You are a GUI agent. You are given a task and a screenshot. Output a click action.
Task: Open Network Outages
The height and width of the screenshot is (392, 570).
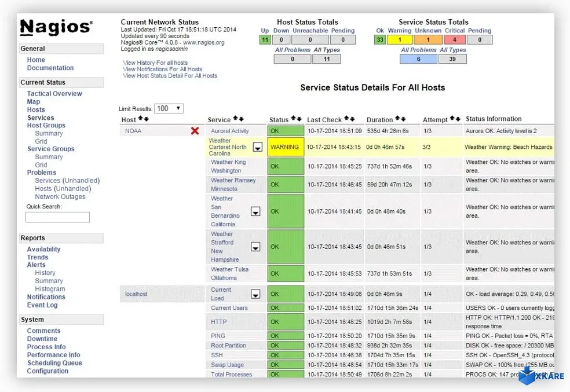coord(60,196)
